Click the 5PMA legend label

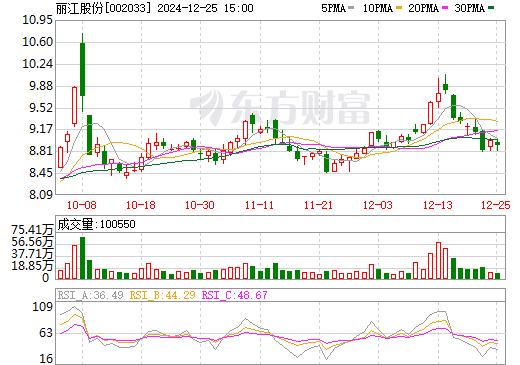click(333, 8)
